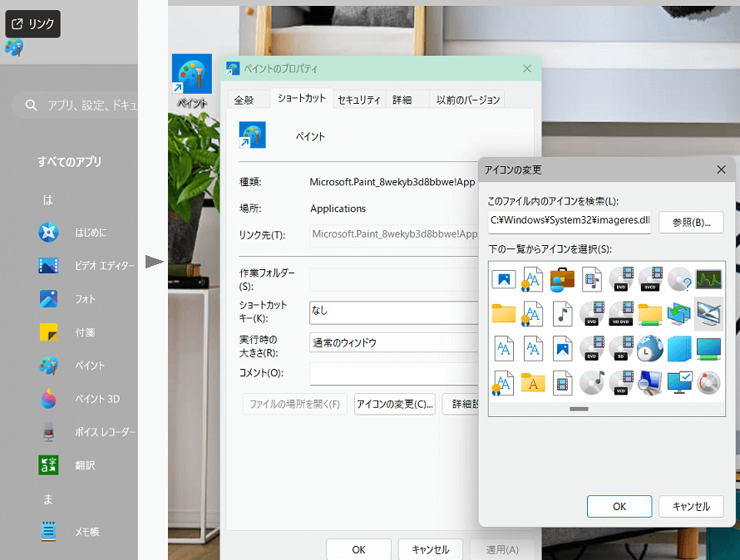Select the BD disc icon

(x=620, y=349)
